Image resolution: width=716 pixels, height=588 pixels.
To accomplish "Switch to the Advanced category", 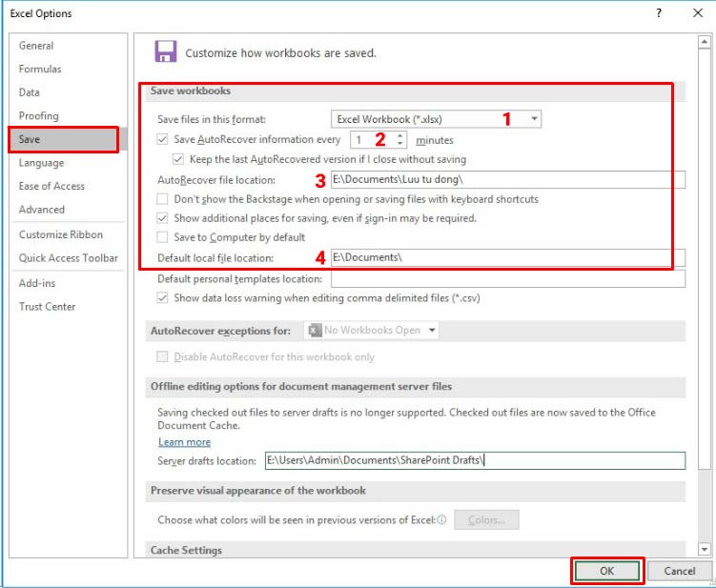I will [42, 210].
